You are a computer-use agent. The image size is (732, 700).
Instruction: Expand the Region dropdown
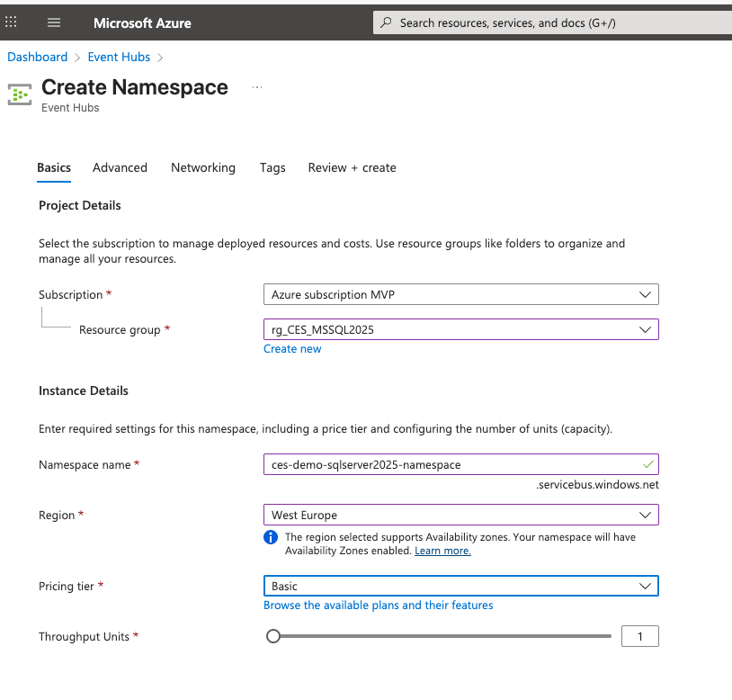tap(644, 515)
